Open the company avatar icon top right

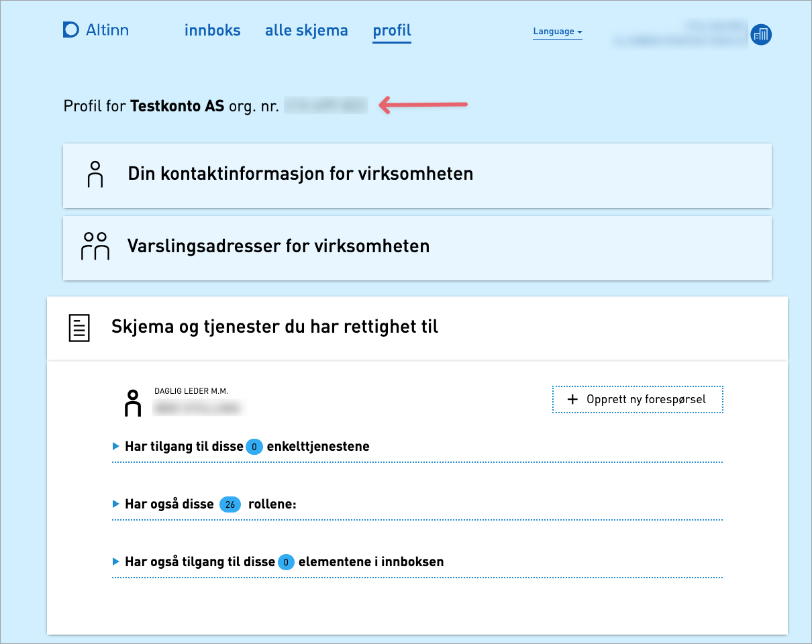click(x=762, y=35)
